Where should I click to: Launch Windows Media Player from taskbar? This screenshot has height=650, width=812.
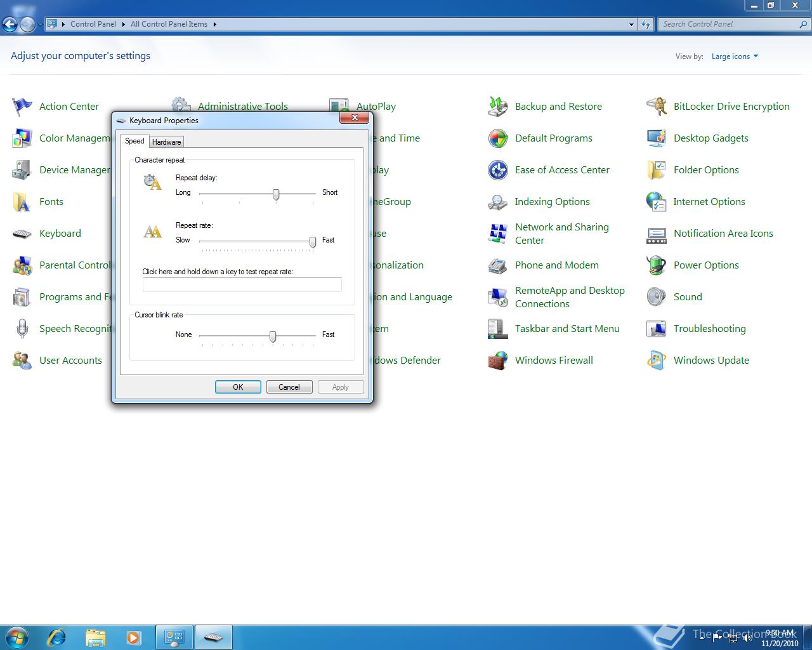point(134,637)
